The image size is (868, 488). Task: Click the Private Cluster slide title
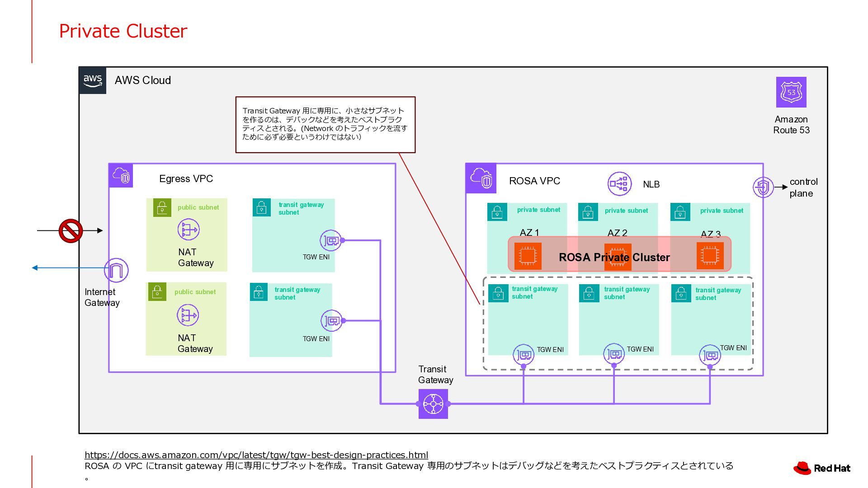click(123, 31)
